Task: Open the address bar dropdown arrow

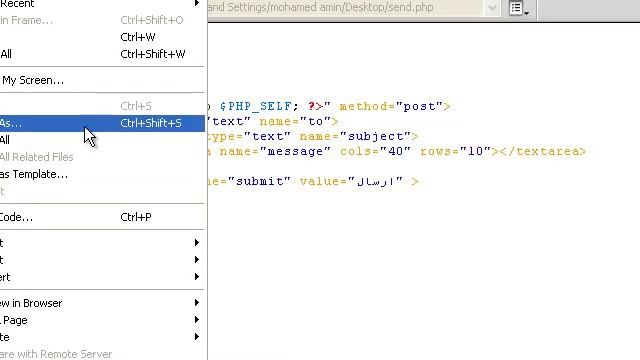Action: pyautogui.click(x=492, y=7)
